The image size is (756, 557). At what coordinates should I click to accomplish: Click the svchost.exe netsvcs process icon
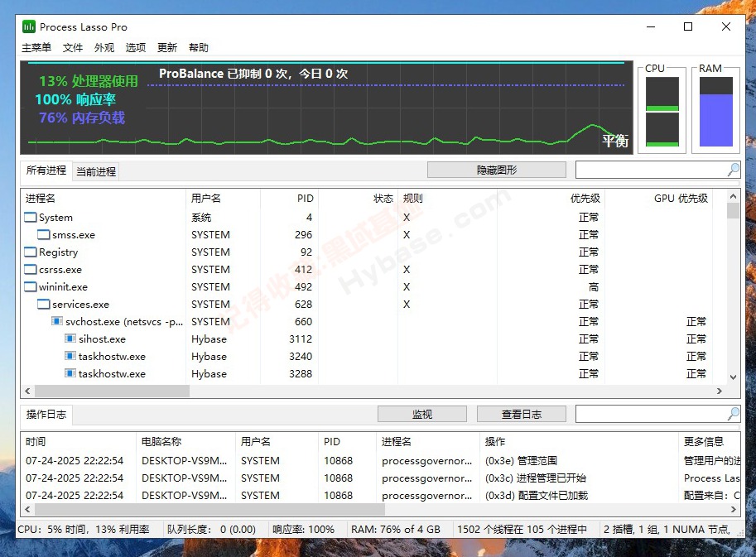point(57,321)
